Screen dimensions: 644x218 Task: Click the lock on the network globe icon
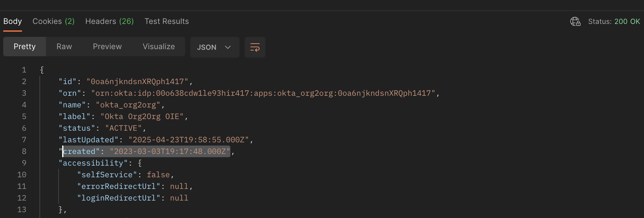(579, 24)
